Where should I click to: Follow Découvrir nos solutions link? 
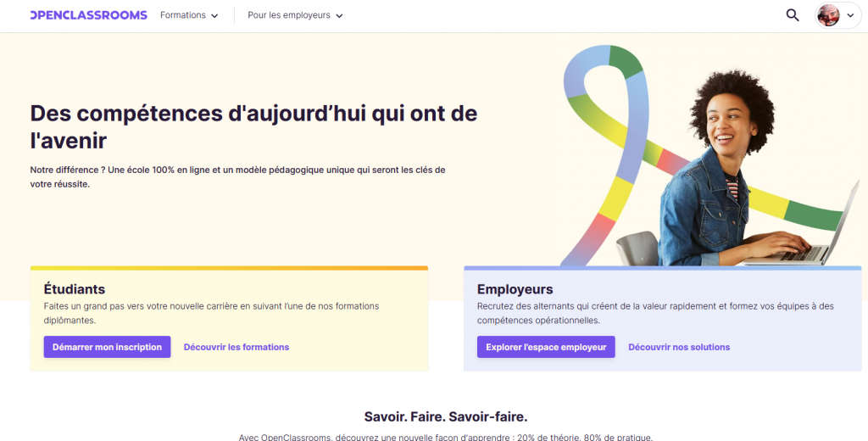(x=679, y=347)
